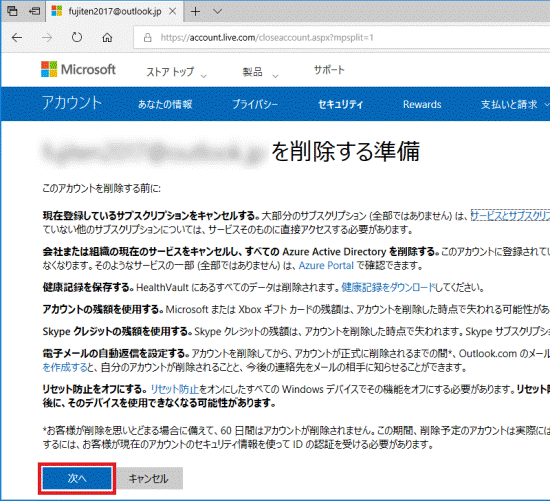Close the fujiten2017@outlook.jp tab
The width and height of the screenshot is (550, 501).
tap(173, 11)
